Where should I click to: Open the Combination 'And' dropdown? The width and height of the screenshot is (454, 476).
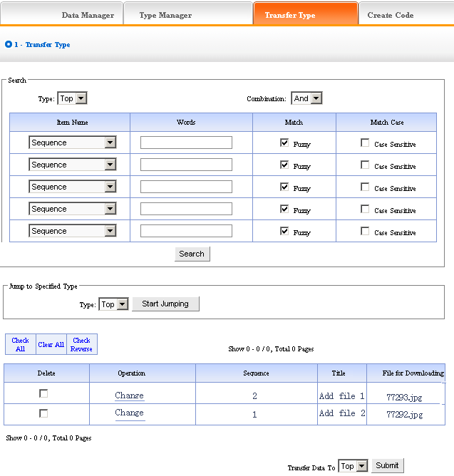tap(306, 98)
